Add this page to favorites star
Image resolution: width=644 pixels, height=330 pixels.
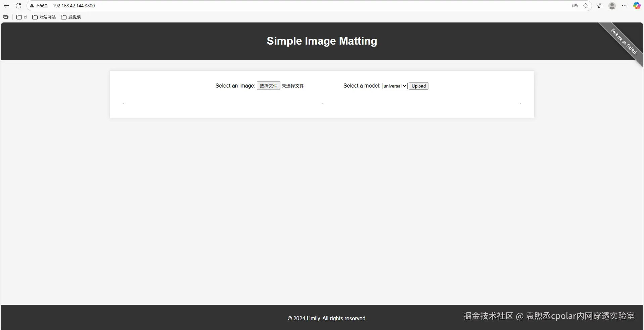pos(586,6)
